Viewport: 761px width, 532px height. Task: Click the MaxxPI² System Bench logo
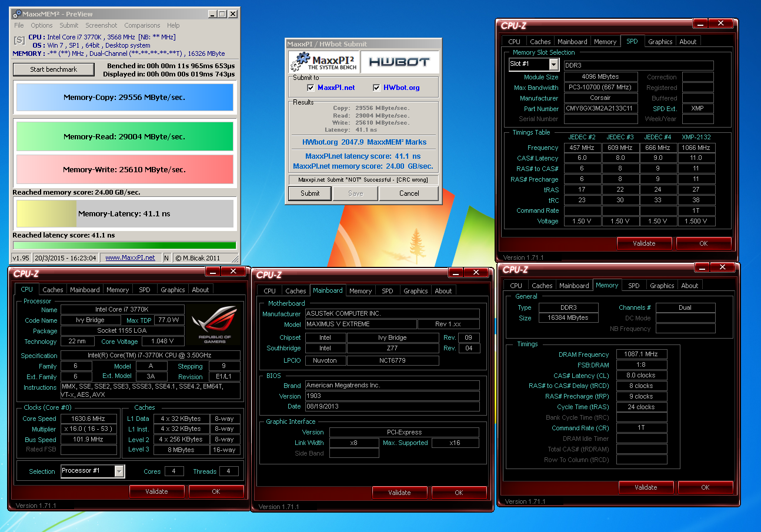[x=323, y=62]
